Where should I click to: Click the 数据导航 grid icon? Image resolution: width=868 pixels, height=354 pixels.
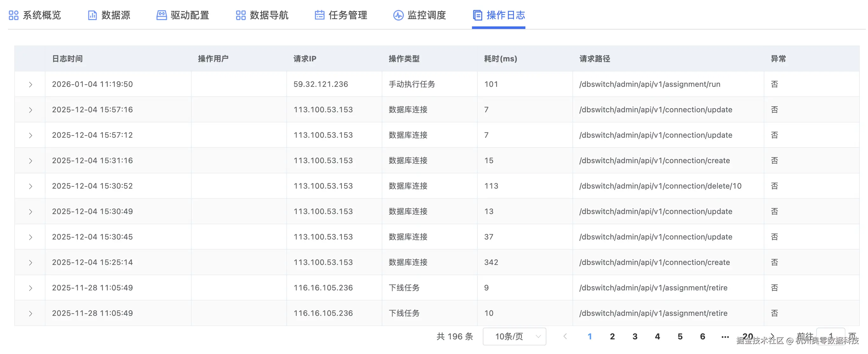[241, 15]
